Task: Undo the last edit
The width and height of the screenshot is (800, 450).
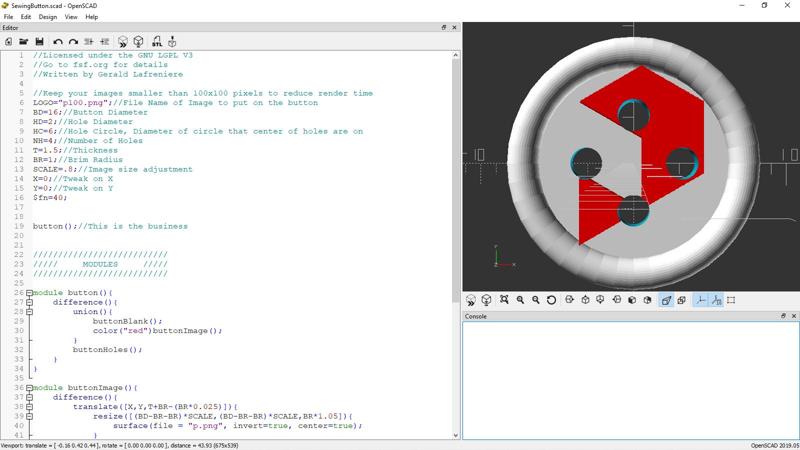Action: 58,42
